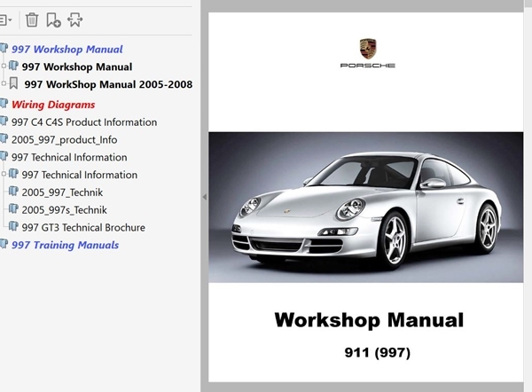Open the 997 WorkShop Manual 2005-2008 bookmark
Viewport: 532px width, 392px height.
(108, 84)
